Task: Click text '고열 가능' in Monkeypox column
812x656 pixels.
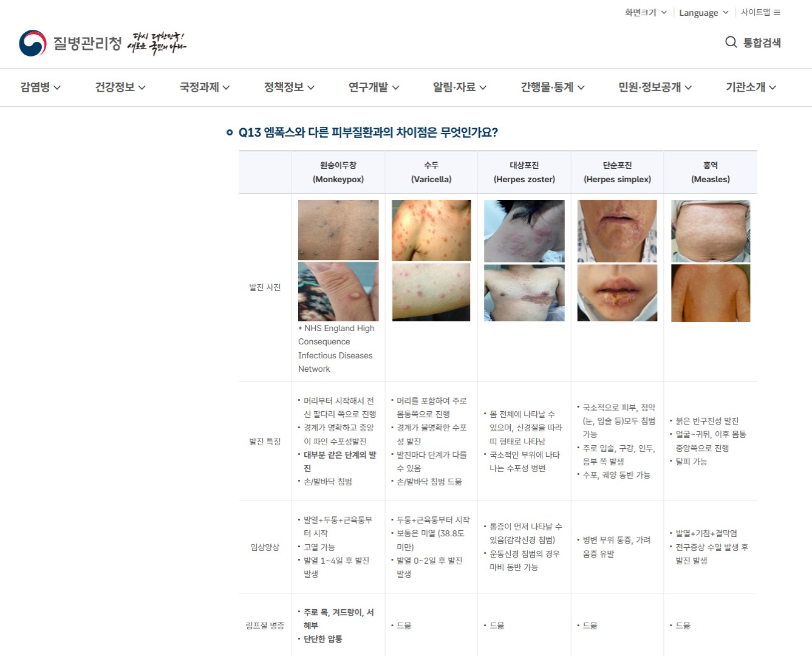Action: coord(319,547)
